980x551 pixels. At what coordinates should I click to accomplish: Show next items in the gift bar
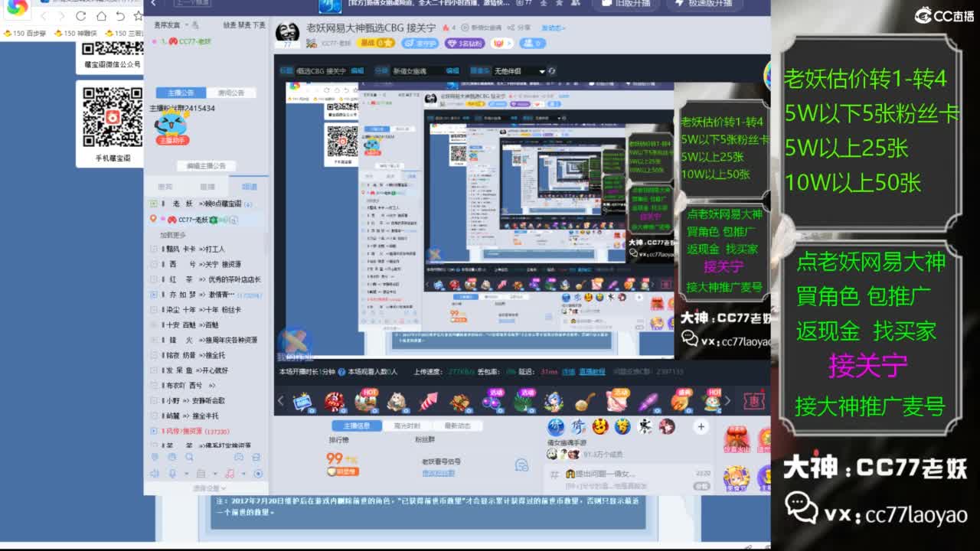[x=727, y=400]
